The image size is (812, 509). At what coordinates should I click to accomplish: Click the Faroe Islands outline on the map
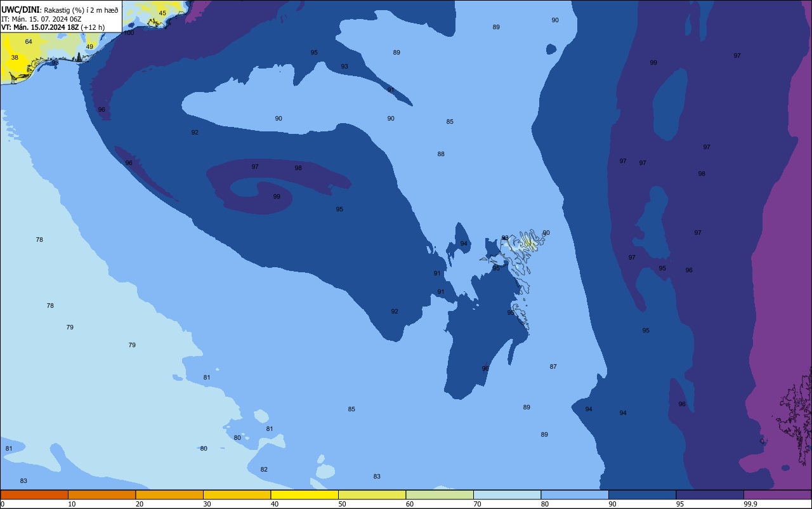coord(515,279)
